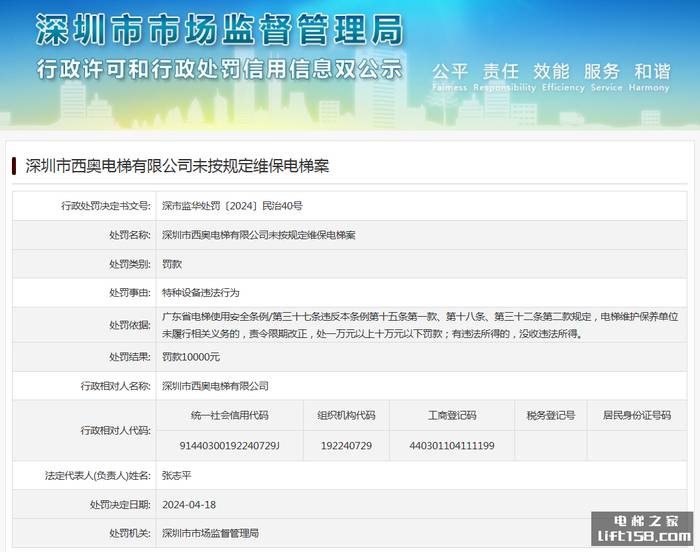
Task: Click the 服务 Service slogan text
Action: (606, 77)
